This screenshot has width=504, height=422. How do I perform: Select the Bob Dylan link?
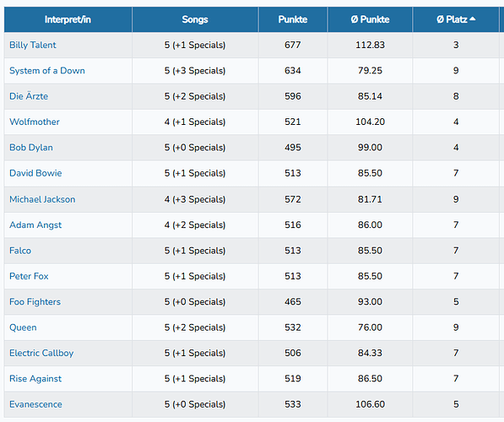click(x=31, y=148)
